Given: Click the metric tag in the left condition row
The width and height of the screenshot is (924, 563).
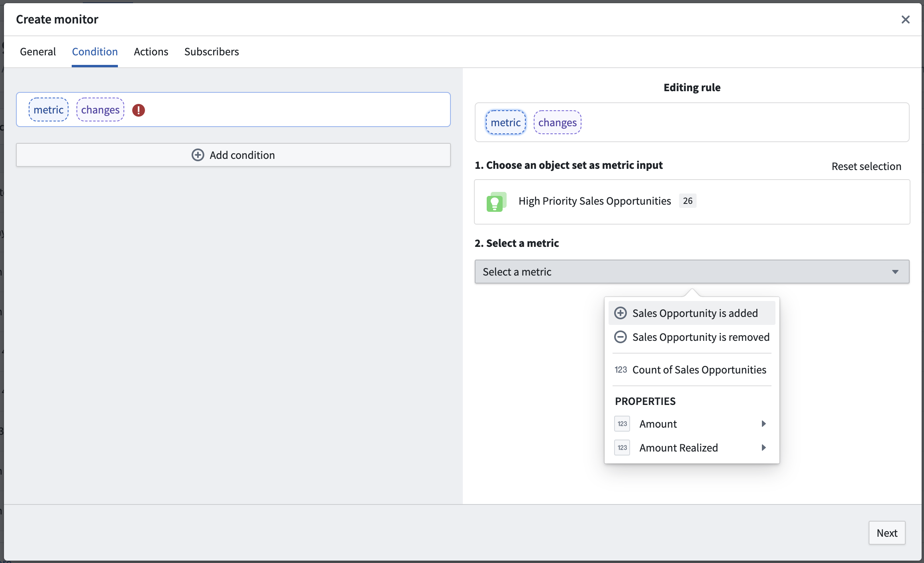Looking at the screenshot, I should (49, 109).
